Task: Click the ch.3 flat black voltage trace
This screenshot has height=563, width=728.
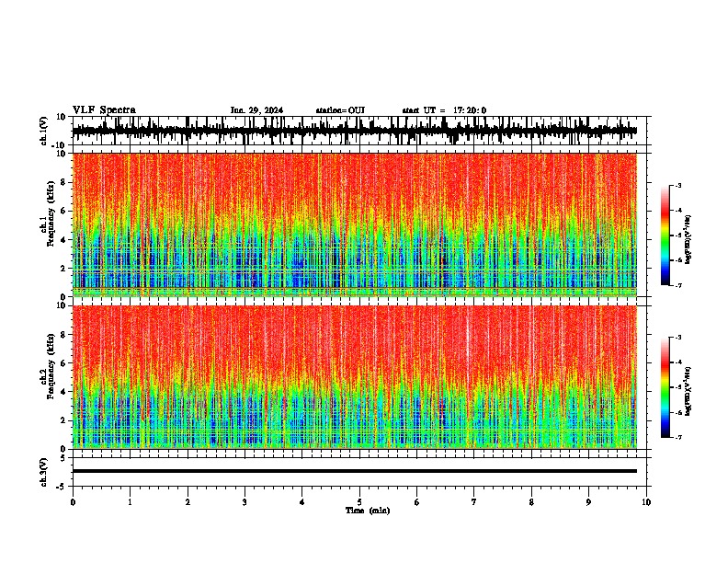Action: (354, 471)
